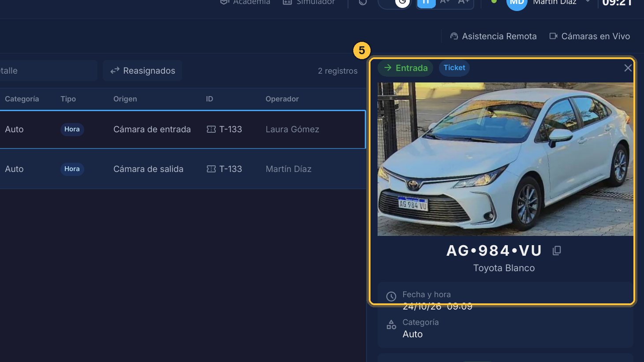Toggle the theme switch in top bar
This screenshot has width=644, height=362.
click(x=394, y=3)
